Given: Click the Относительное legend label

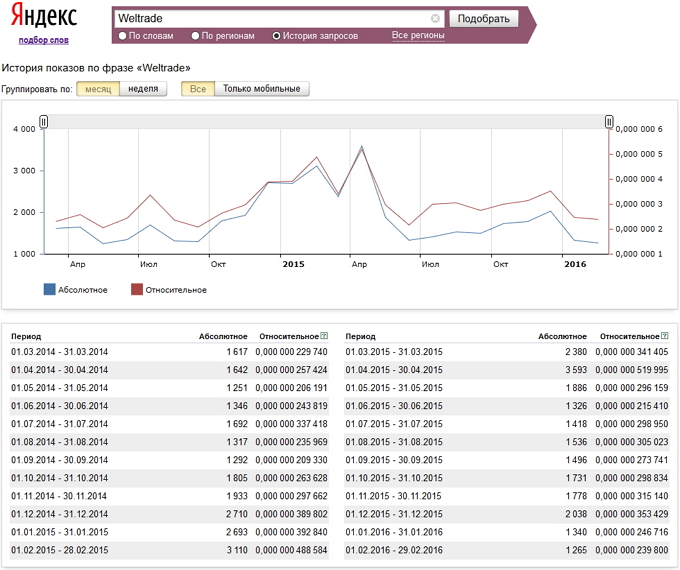Looking at the screenshot, I should tap(176, 290).
